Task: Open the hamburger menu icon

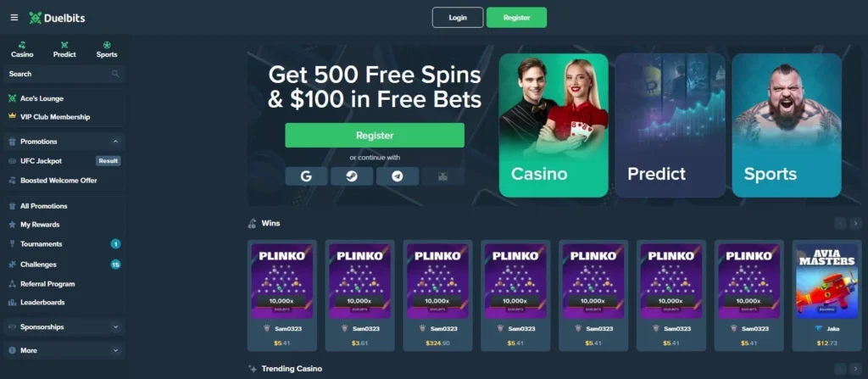Action: click(14, 18)
